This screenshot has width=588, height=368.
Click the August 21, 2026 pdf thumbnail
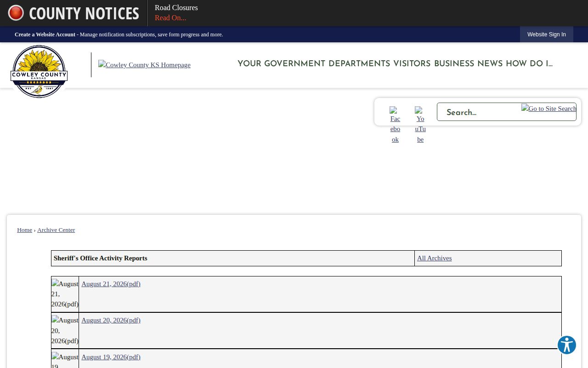[65, 294]
